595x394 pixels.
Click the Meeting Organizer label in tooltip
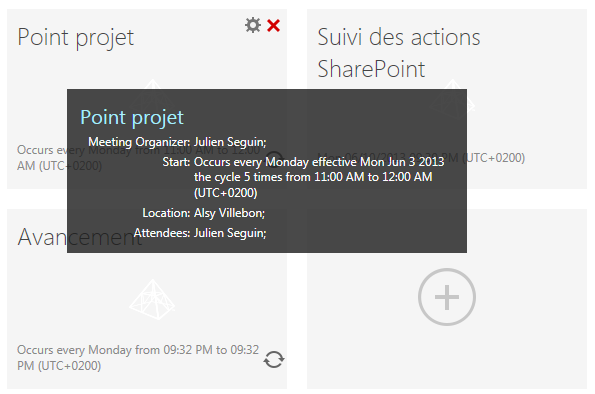tap(139, 142)
